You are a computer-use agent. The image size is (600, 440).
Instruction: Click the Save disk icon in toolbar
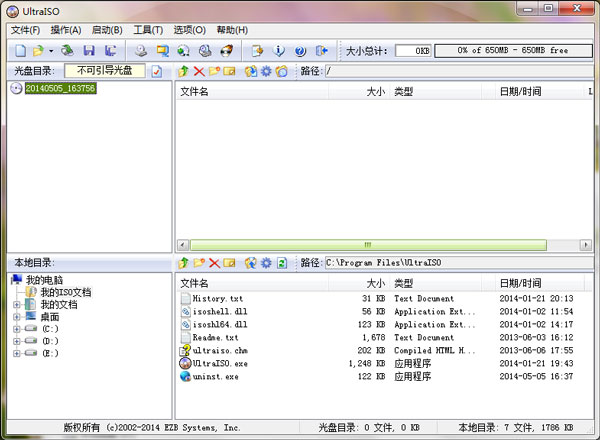(89, 50)
